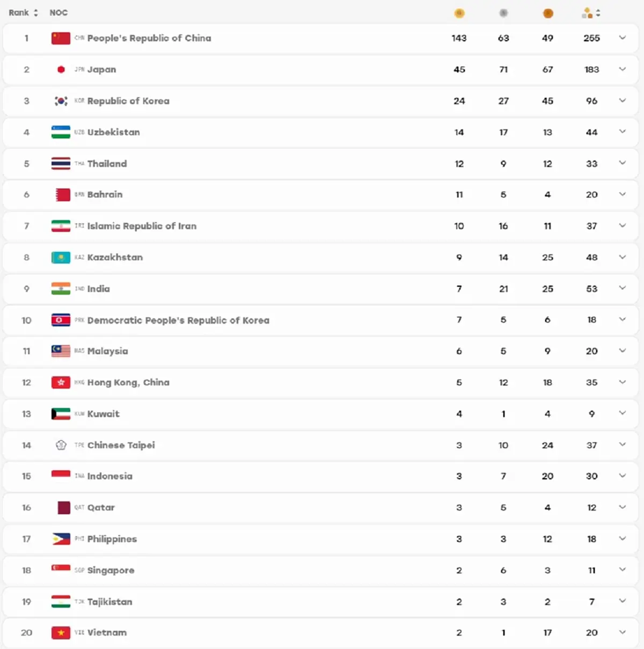Click the Japan flag icon

(x=61, y=69)
